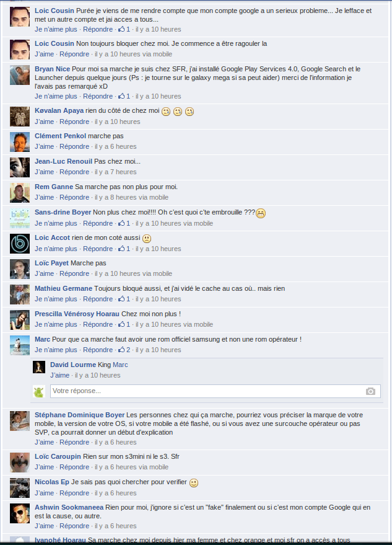Open Bryan Nice's profile name
The image size is (392, 545).
pos(52,69)
